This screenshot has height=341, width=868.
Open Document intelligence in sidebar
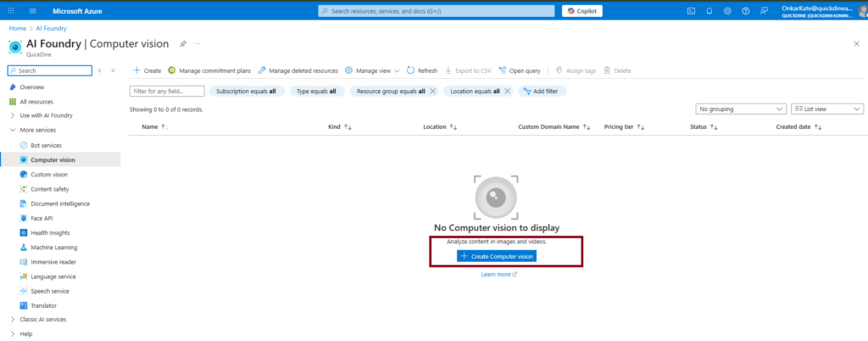(60, 204)
